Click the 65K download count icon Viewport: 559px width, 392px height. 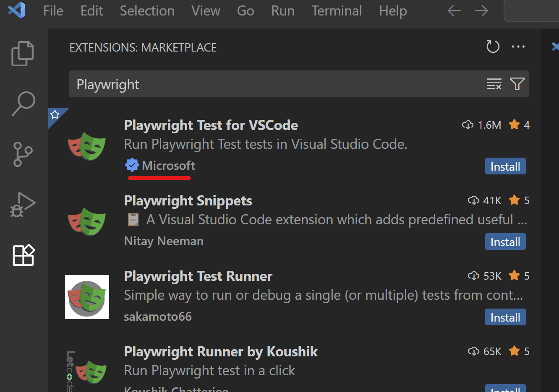(x=473, y=351)
